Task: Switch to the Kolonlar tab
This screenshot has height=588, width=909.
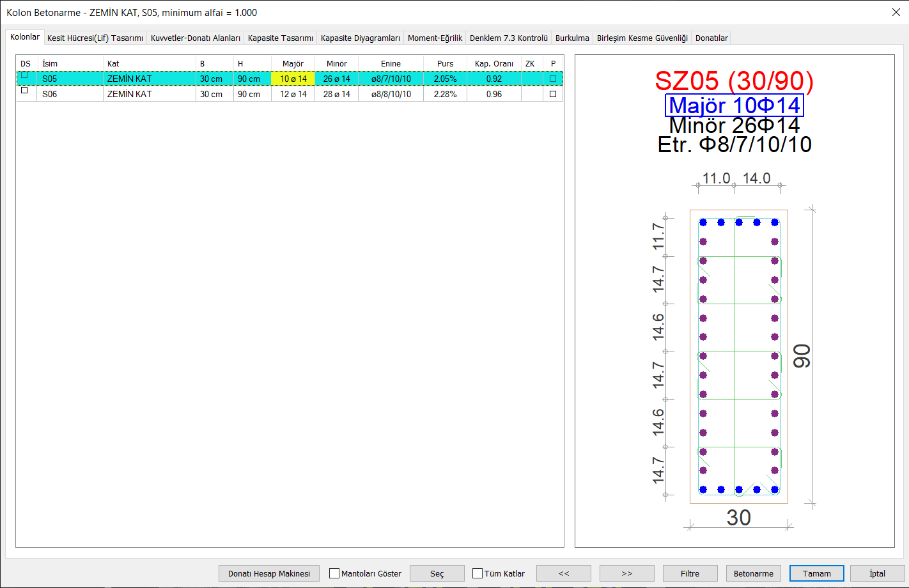Action: coord(25,37)
